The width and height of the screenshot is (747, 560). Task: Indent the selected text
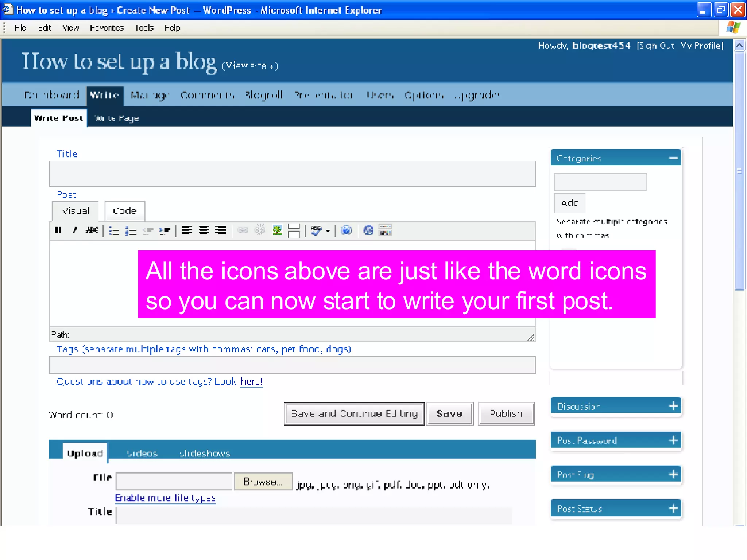165,230
